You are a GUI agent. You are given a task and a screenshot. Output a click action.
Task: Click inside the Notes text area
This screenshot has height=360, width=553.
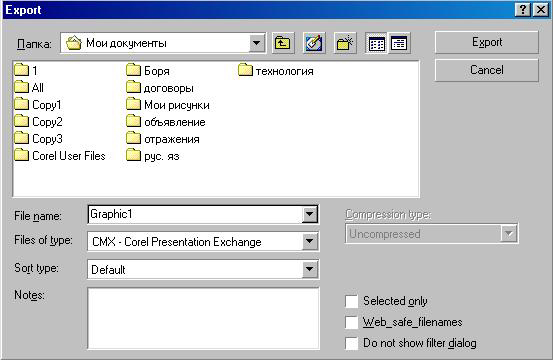click(x=203, y=318)
